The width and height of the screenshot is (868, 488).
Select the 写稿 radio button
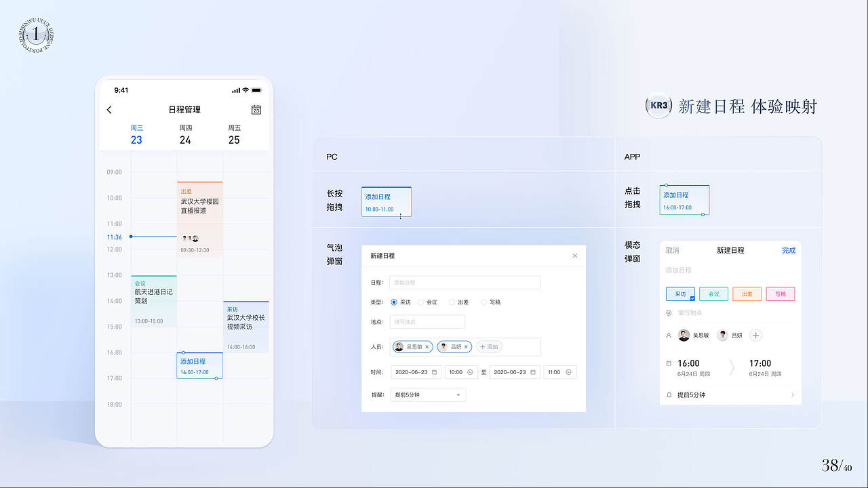click(x=484, y=302)
